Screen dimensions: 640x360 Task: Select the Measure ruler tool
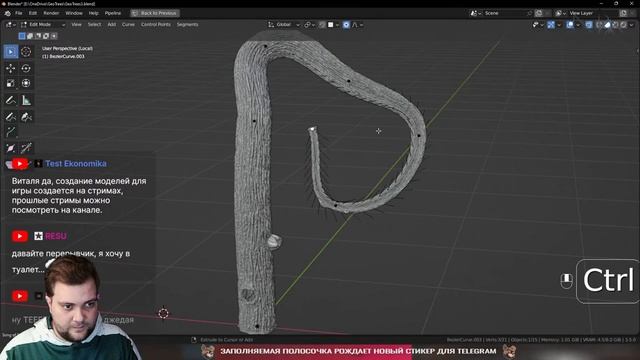[x=26, y=100]
